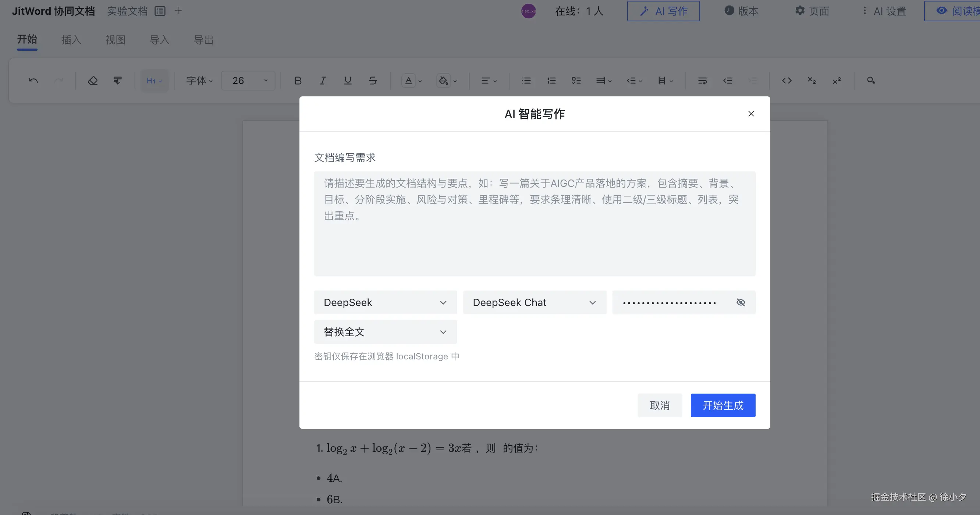Click the document requirements text area
Image resolution: width=980 pixels, height=515 pixels.
coord(534,224)
